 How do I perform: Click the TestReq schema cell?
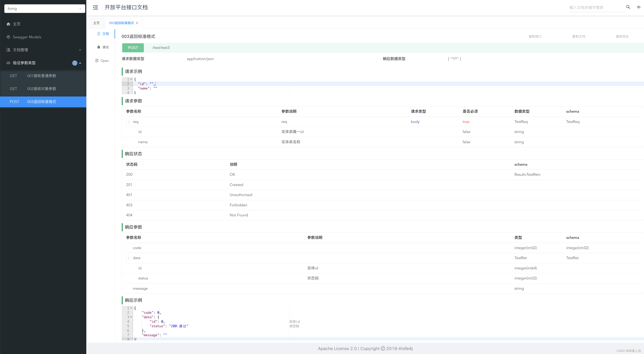tap(573, 122)
